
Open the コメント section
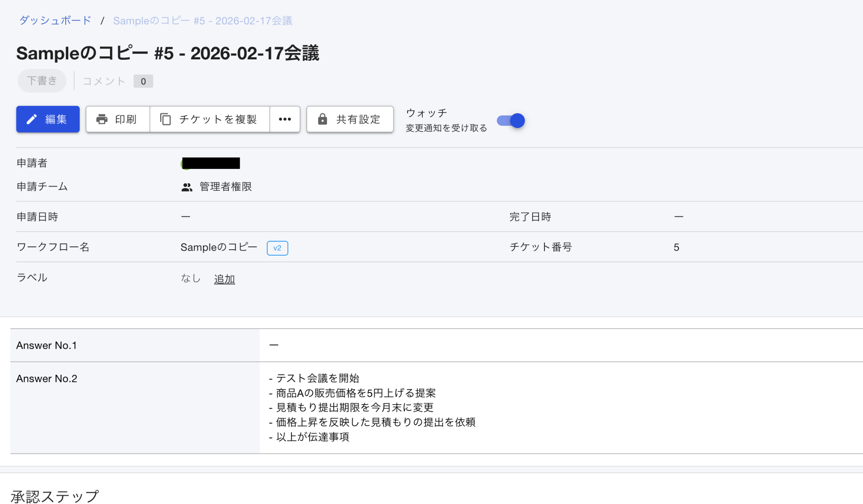click(104, 81)
